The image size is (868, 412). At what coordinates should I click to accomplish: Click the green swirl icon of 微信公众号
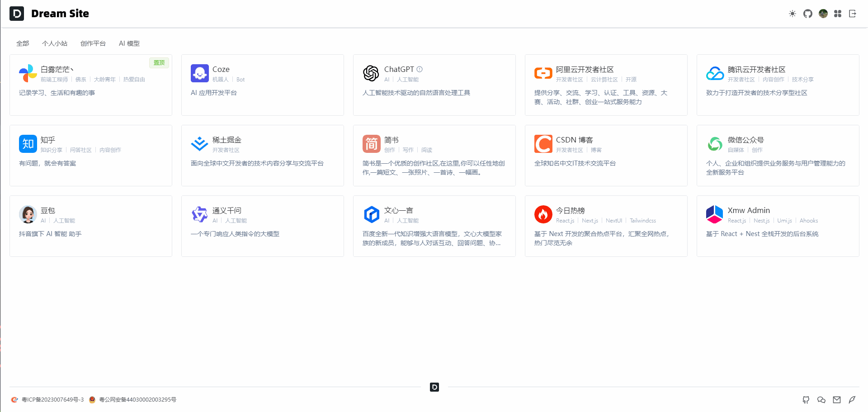click(x=715, y=144)
